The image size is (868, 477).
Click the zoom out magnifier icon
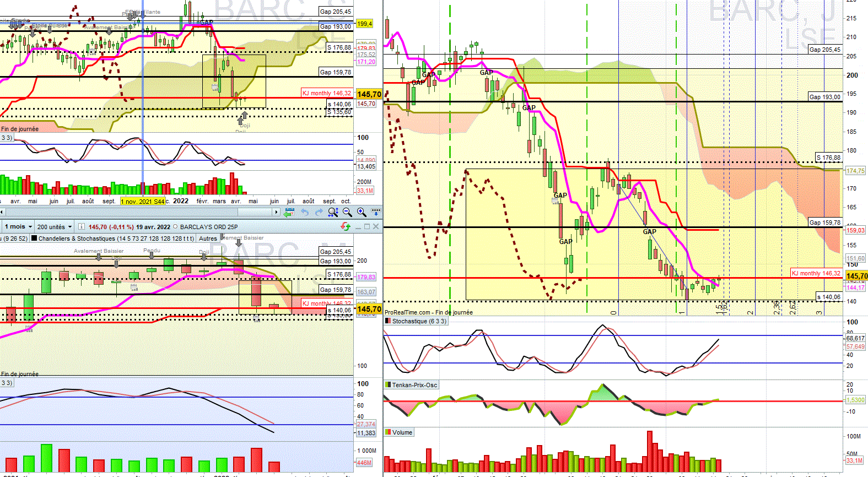[x=347, y=212]
